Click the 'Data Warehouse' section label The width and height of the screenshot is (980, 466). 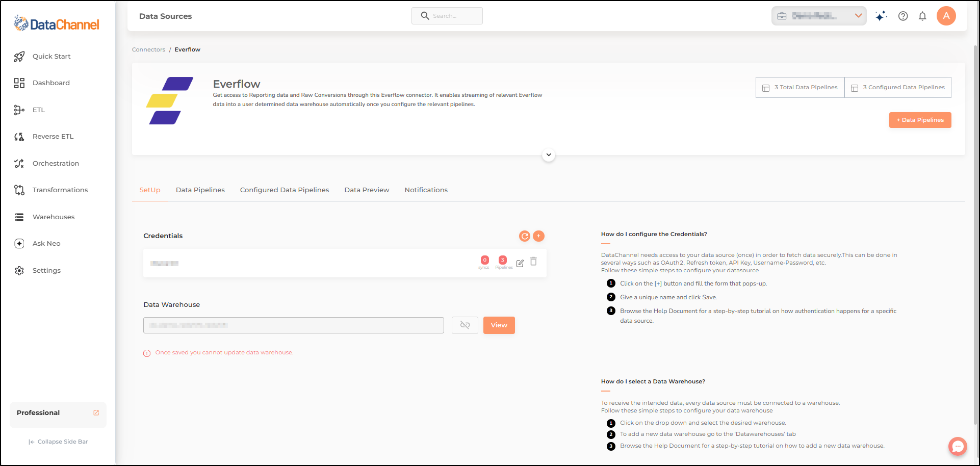click(x=172, y=305)
